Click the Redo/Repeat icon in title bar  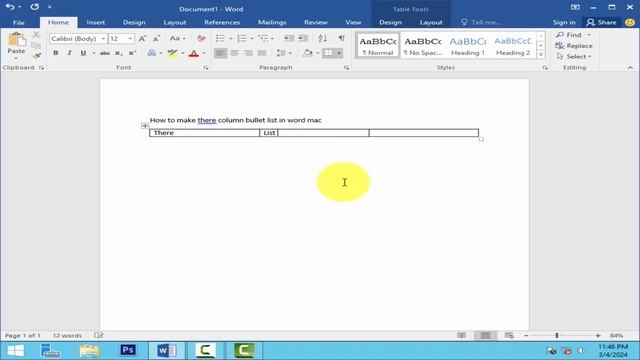pyautogui.click(x=35, y=7)
